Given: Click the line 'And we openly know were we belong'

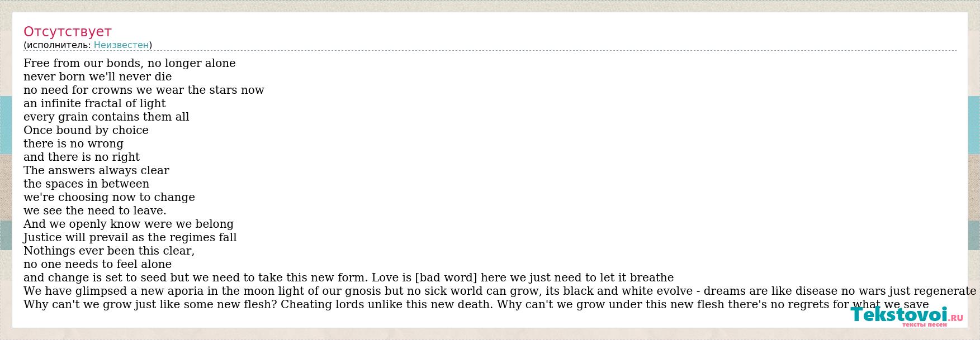Looking at the screenshot, I should click(x=129, y=224).
